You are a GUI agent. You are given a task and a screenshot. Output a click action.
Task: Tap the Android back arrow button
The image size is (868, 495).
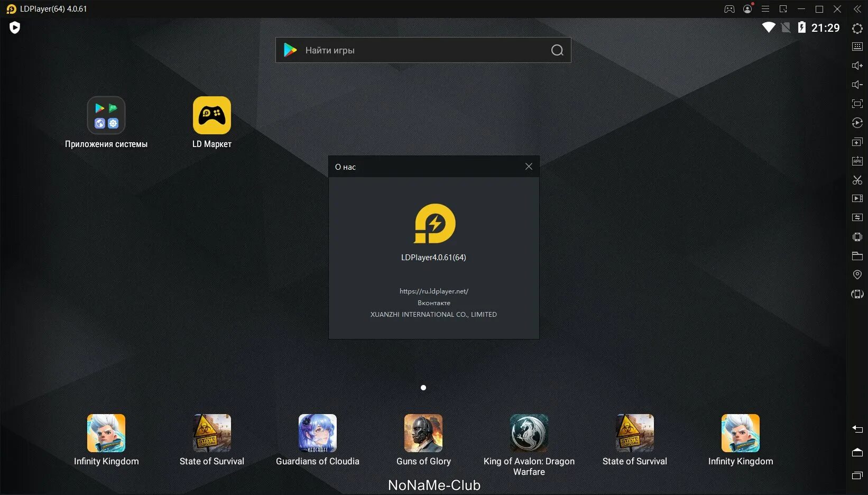(x=857, y=429)
